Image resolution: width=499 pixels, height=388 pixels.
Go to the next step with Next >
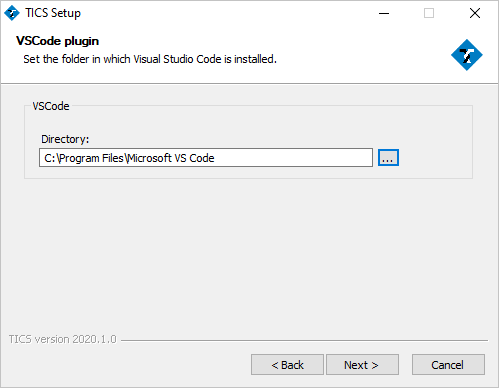tap(362, 365)
